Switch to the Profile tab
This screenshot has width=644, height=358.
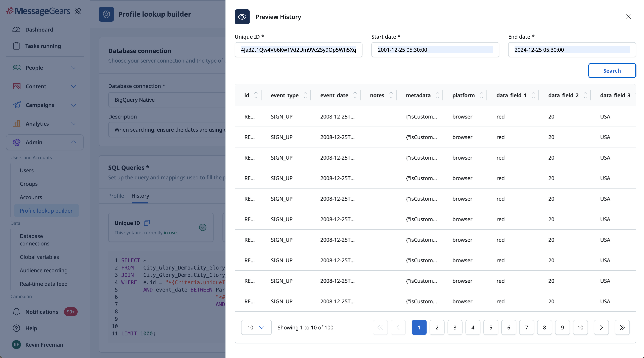click(x=116, y=196)
